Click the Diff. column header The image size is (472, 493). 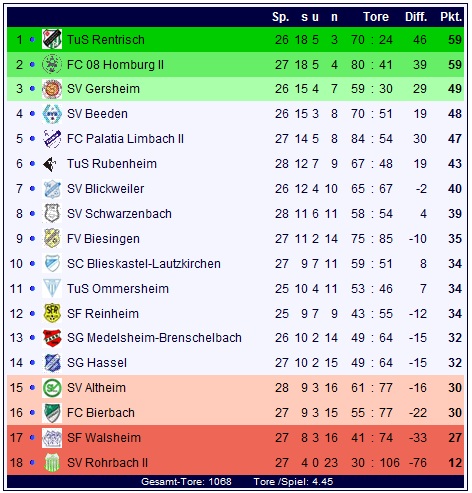(x=416, y=17)
